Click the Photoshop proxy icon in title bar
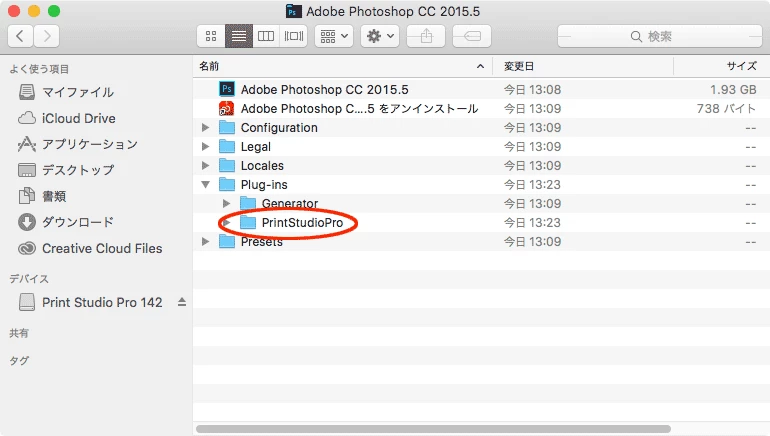 [x=293, y=11]
